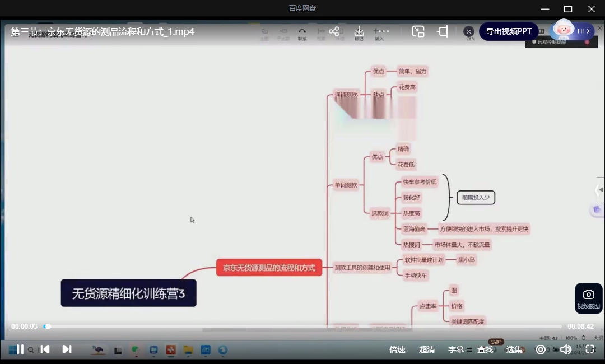Screen dimensions: 605x364
Task: Pause the video playback
Action: 20,349
